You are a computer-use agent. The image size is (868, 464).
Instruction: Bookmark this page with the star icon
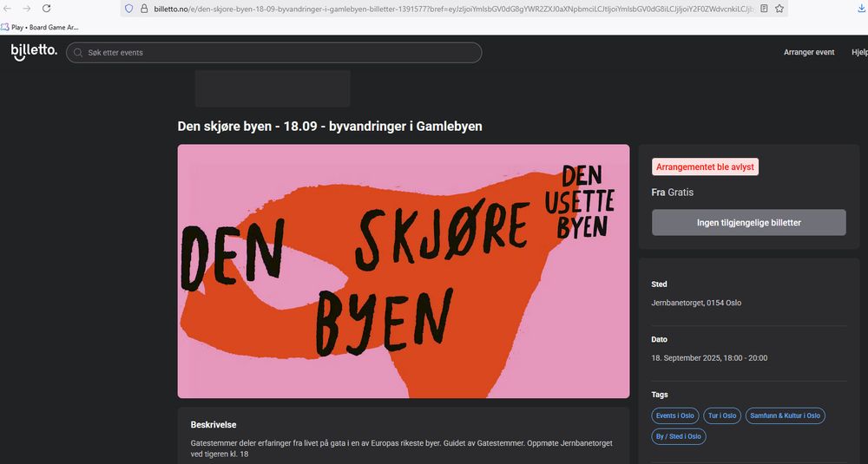[779, 9]
